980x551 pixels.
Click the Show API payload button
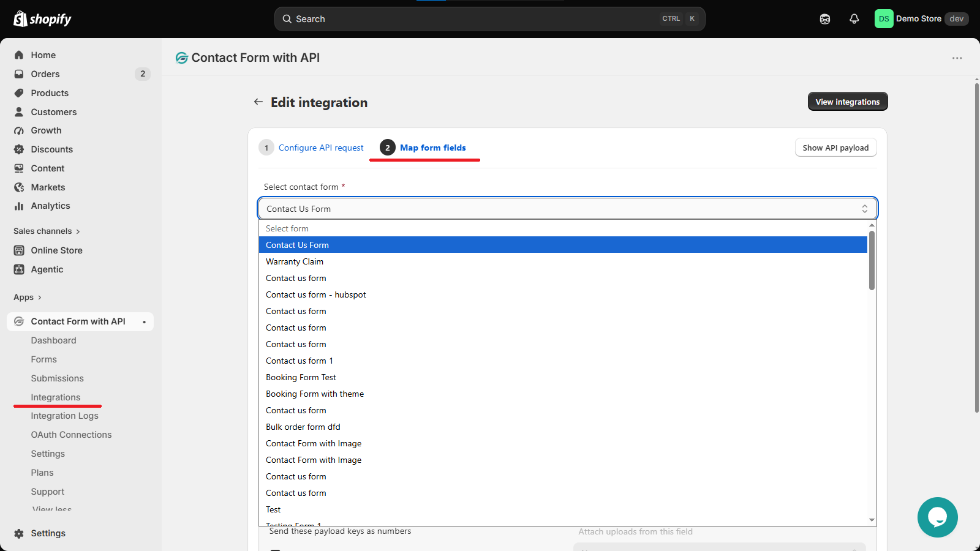835,148
